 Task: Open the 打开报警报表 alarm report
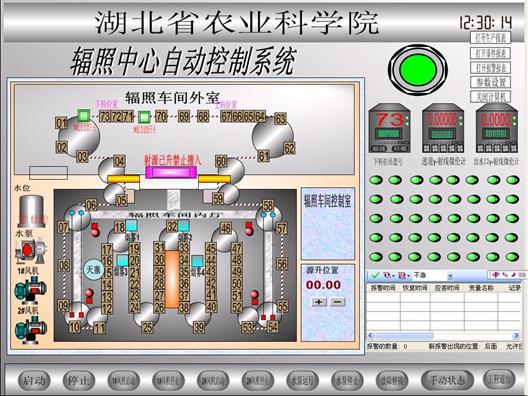pyautogui.click(x=491, y=68)
